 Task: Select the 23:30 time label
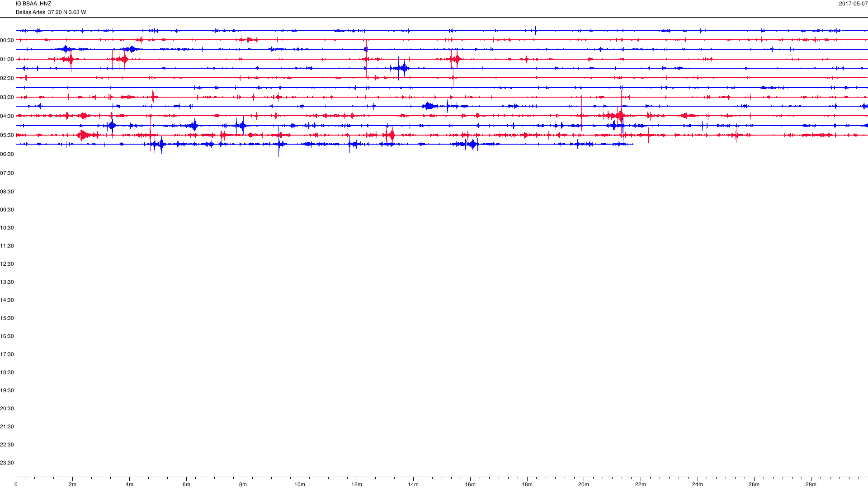(x=7, y=463)
